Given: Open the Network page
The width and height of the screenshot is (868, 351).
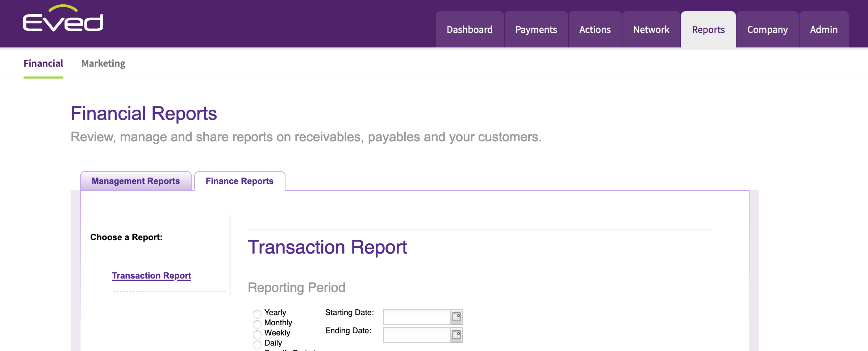Looking at the screenshot, I should (651, 29).
